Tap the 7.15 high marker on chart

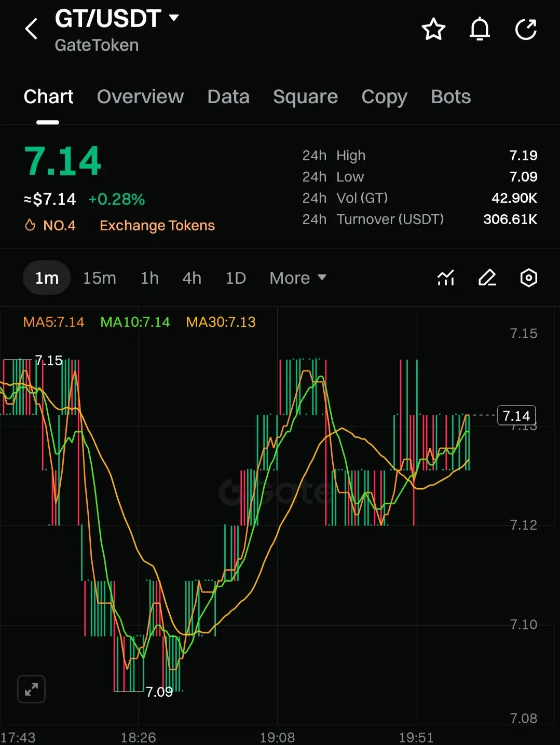pyautogui.click(x=49, y=360)
